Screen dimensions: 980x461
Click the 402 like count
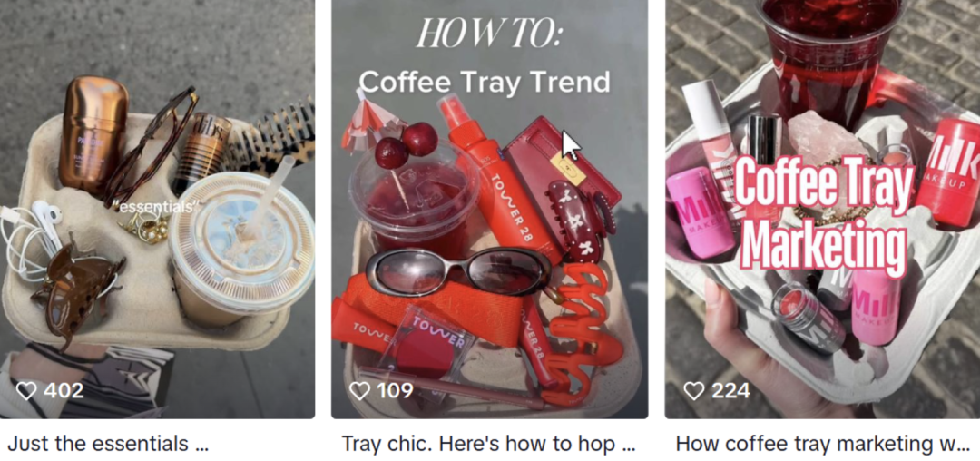(x=64, y=391)
